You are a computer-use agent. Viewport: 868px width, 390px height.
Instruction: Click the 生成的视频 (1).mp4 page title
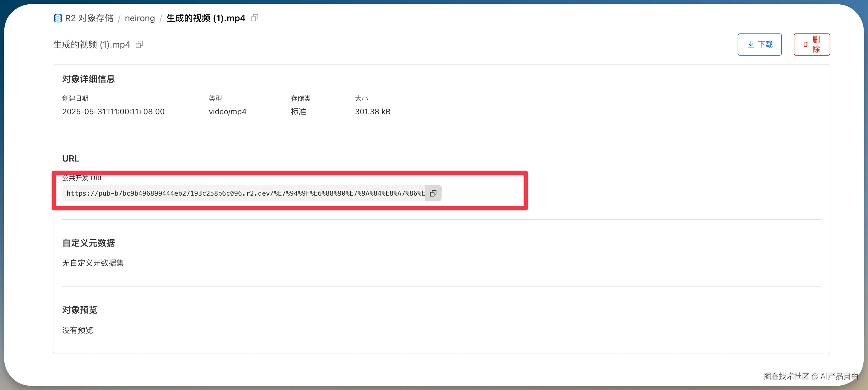coord(91,45)
